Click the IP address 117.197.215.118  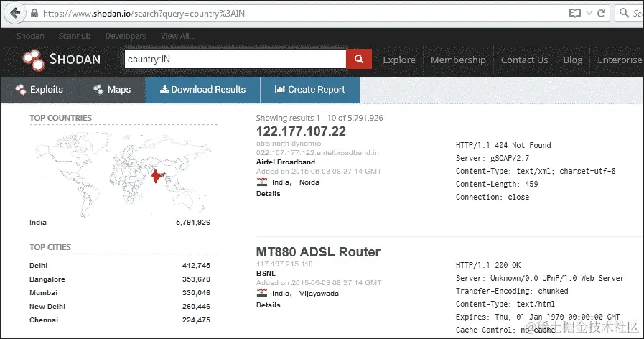click(x=284, y=264)
